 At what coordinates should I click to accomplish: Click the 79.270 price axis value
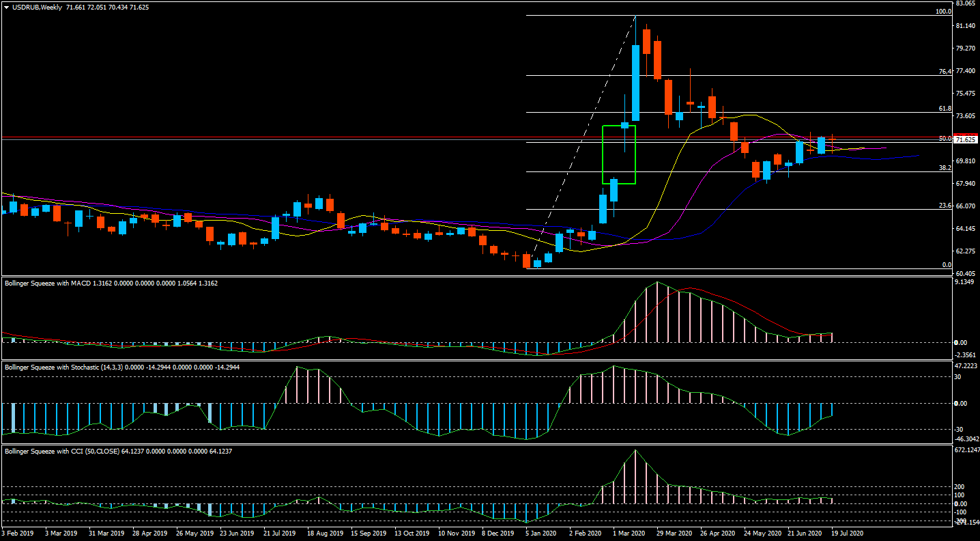tap(965, 48)
